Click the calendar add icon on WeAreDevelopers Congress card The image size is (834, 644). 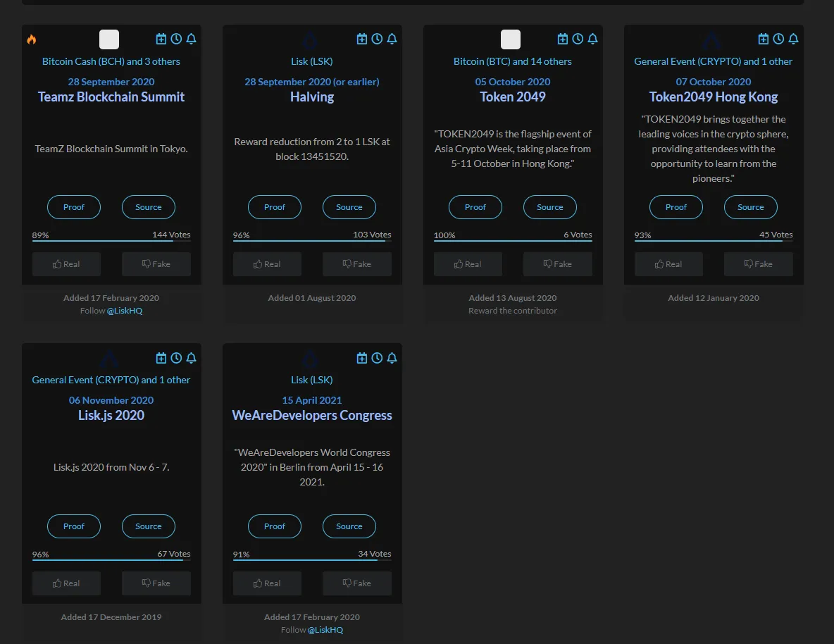pyautogui.click(x=361, y=358)
